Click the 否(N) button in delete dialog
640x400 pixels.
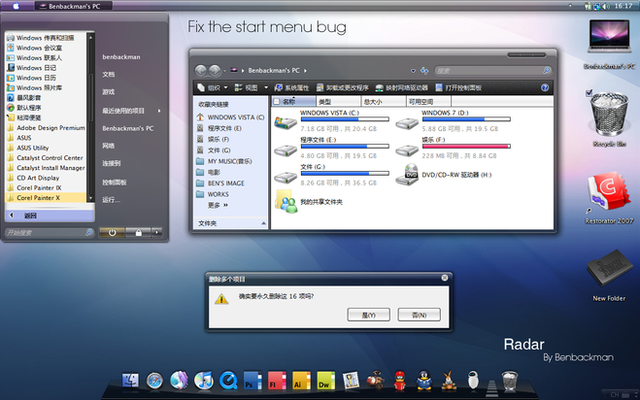tap(419, 315)
